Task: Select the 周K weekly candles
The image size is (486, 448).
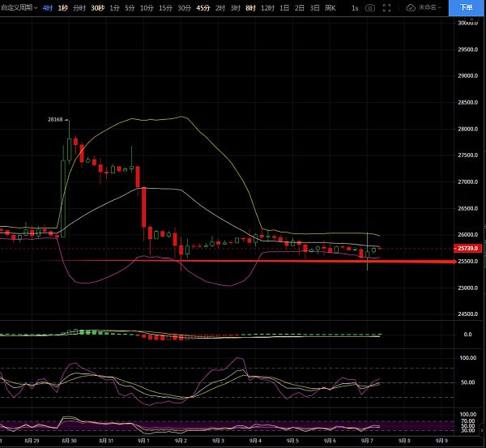Action: coord(330,7)
